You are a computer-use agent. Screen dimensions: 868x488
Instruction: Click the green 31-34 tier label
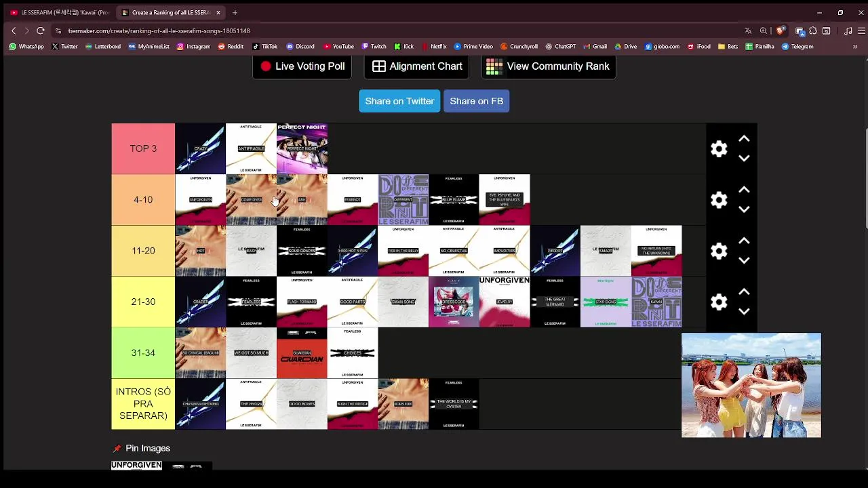(x=143, y=352)
